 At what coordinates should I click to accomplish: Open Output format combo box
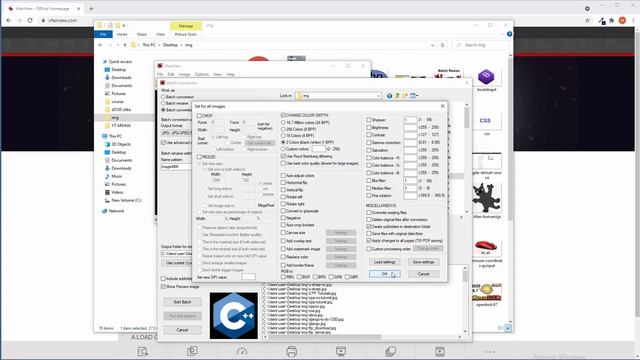[176, 133]
